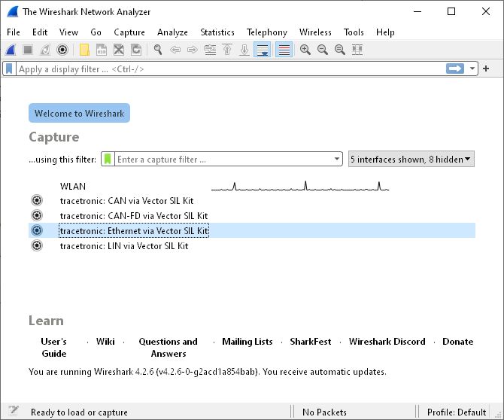The height and width of the screenshot is (420, 504).
Task: Click the Save capture file icon
Action: coord(102,50)
